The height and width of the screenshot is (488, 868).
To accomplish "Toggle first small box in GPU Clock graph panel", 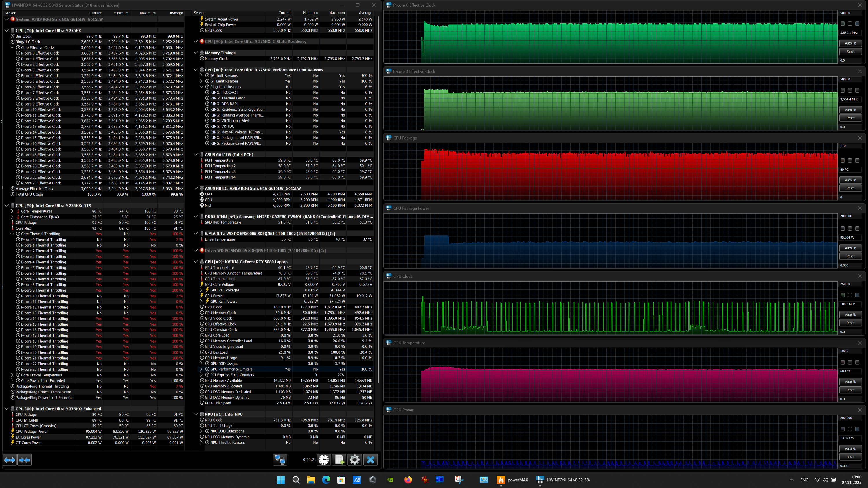I will coord(842,295).
